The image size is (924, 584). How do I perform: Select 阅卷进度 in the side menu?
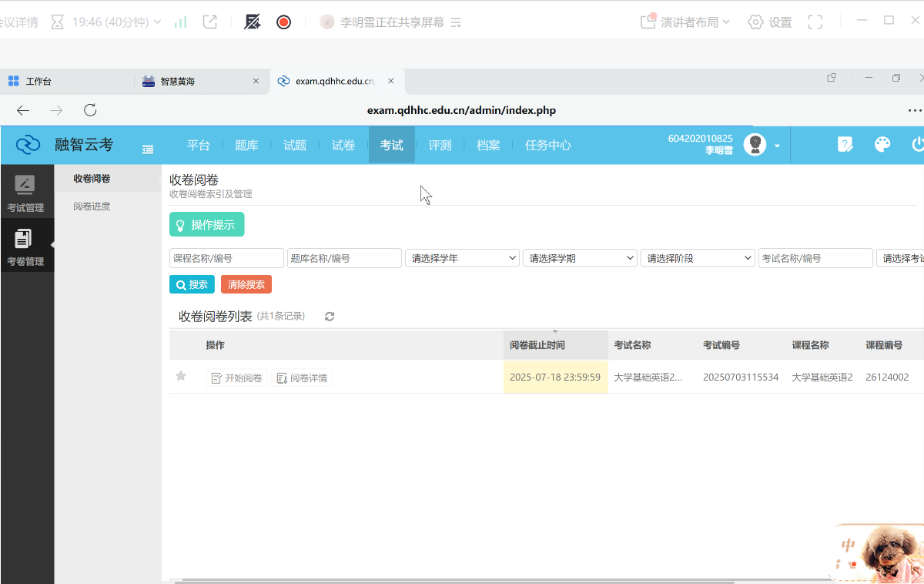click(x=92, y=206)
